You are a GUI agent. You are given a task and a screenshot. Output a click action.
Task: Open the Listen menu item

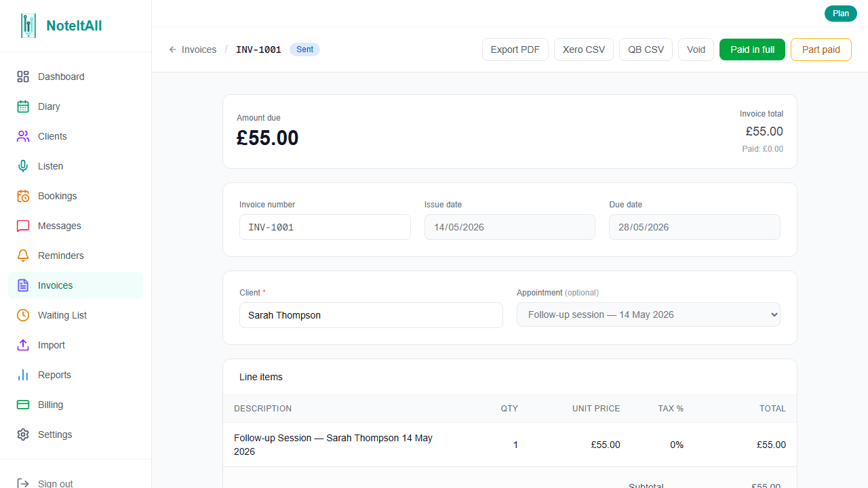75,166
